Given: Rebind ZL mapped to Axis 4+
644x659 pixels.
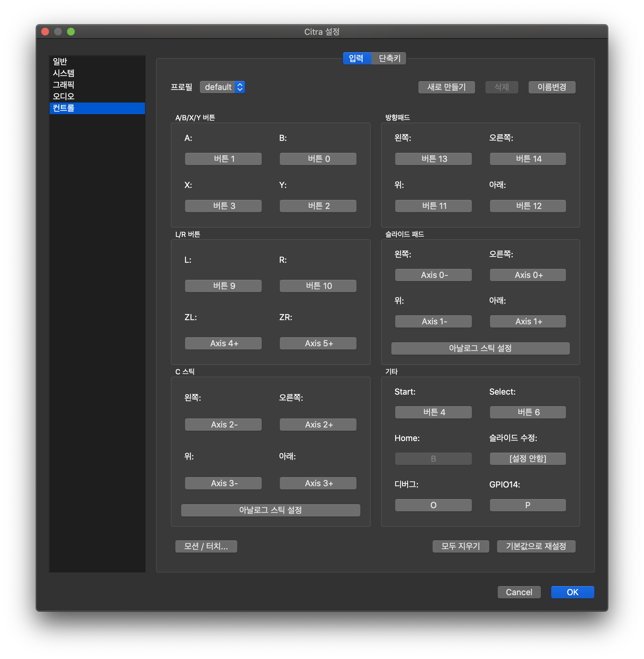Looking at the screenshot, I should pos(223,343).
